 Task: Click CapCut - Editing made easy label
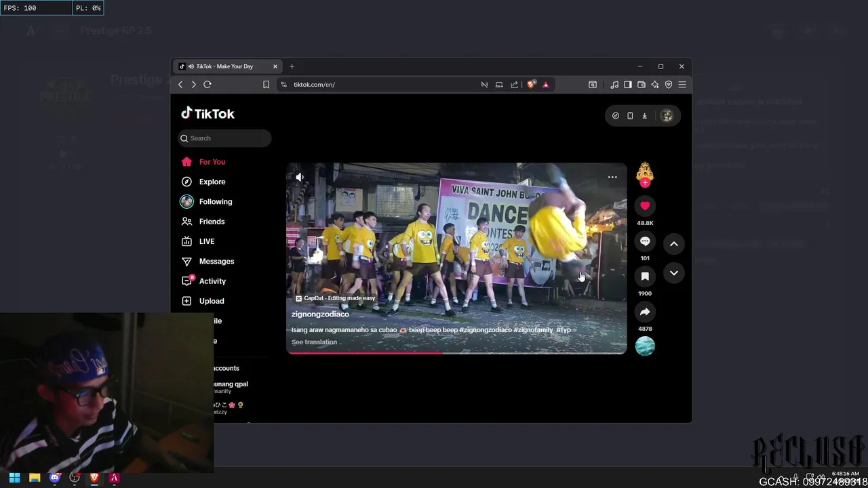pos(335,298)
